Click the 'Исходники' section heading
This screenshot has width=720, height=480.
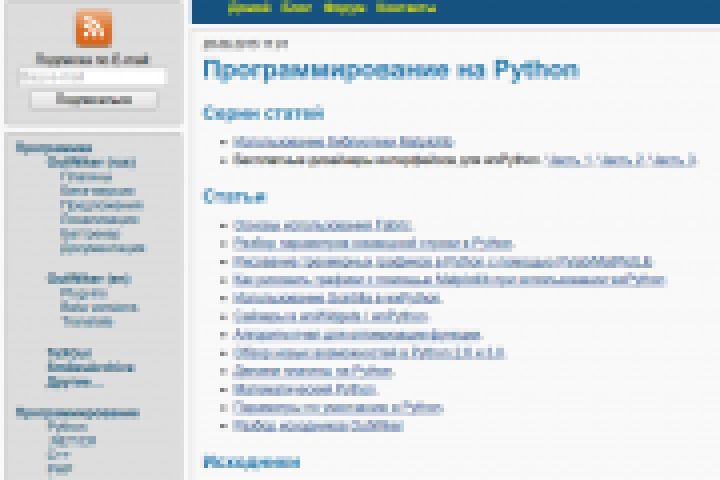click(252, 462)
